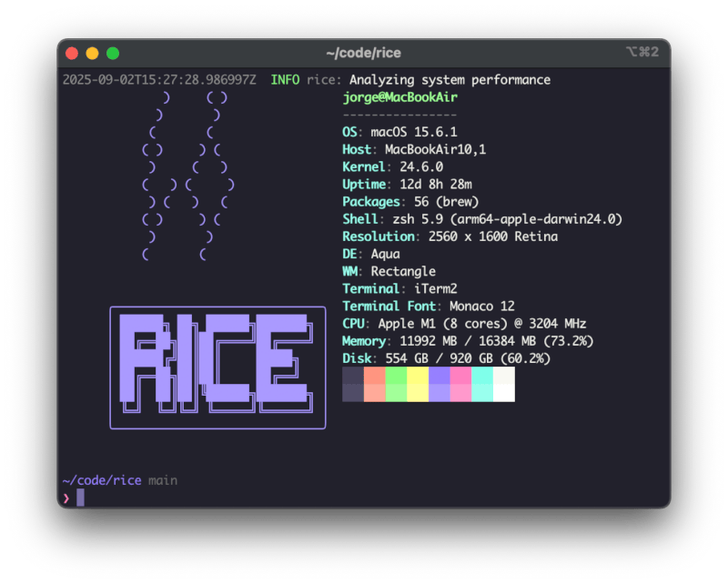Click the jorge@MacBookAir hostname text
The height and width of the screenshot is (584, 728).
tap(399, 97)
